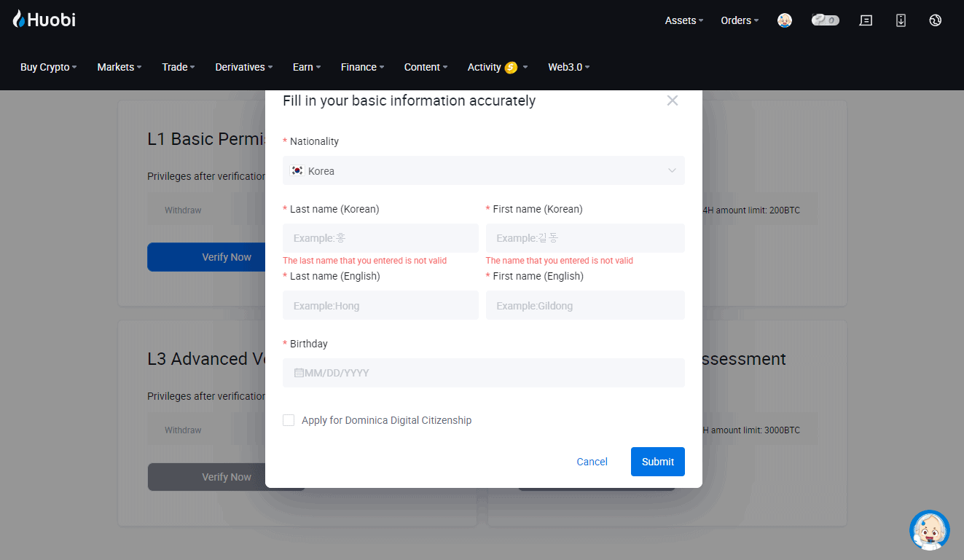Click the Birthday MM/DD/YYYY field

[484, 372]
